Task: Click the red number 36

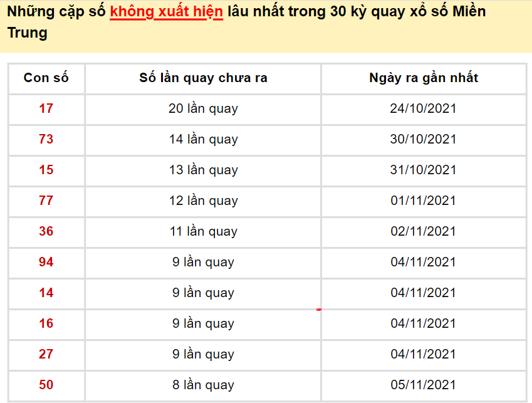Action: click(x=46, y=231)
